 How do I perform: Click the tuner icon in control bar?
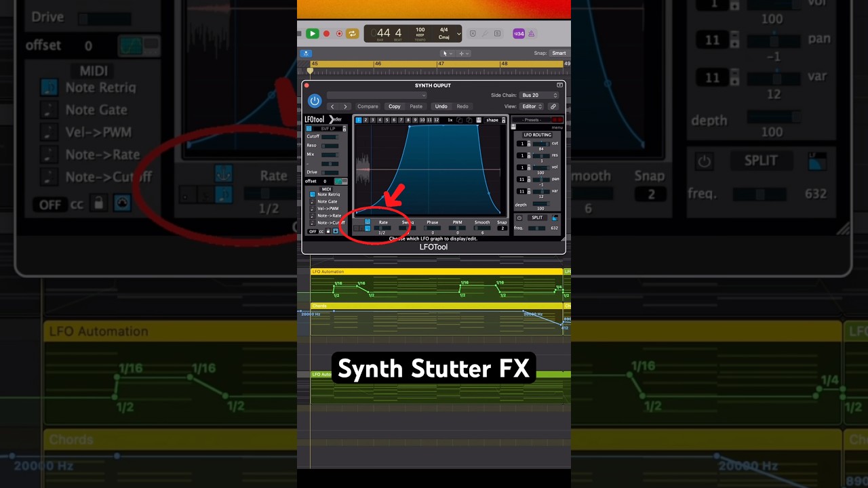(x=485, y=33)
